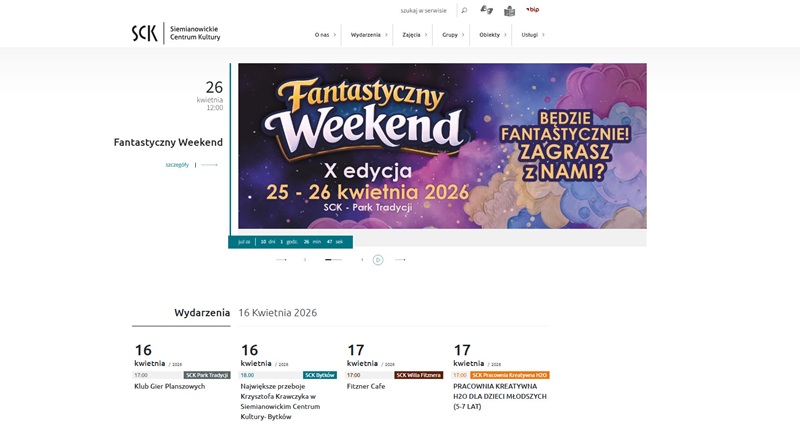Click the szczegóły link
800x434 pixels.
pos(177,165)
